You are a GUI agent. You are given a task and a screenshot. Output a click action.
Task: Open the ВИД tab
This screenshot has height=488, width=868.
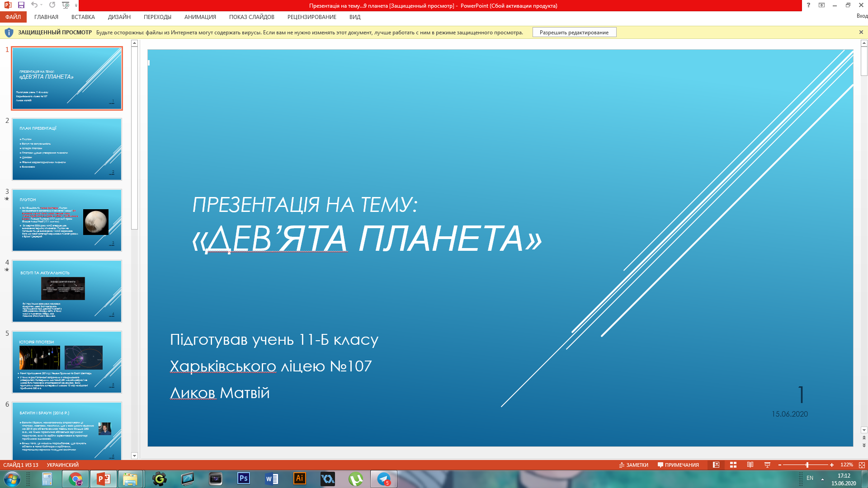click(355, 17)
